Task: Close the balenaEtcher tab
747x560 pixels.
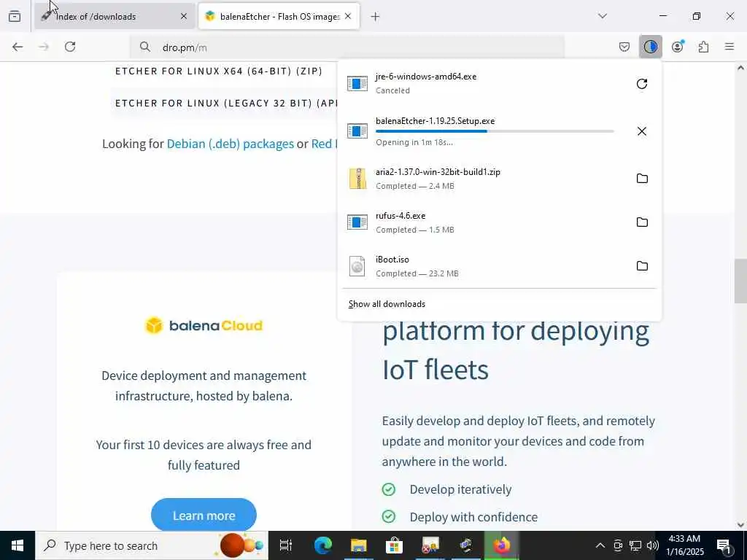Action: coord(348,16)
